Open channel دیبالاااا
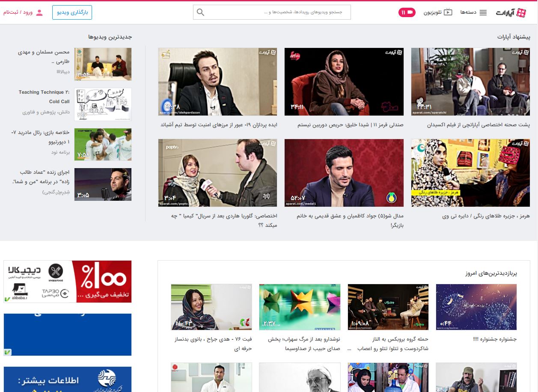538x392 pixels. [63, 71]
